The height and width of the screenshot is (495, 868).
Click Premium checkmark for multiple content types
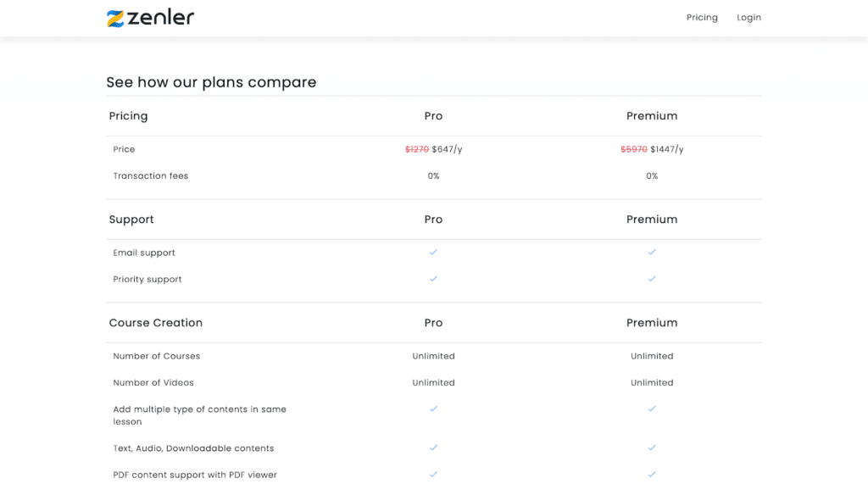click(x=652, y=409)
